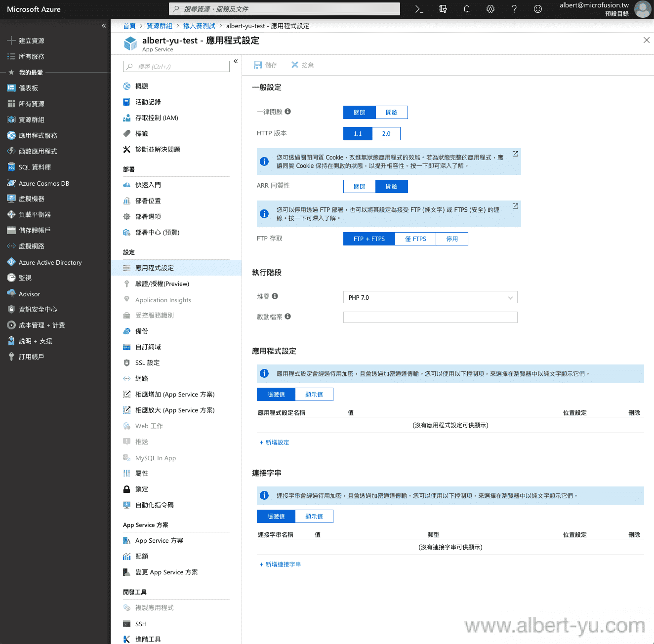Open 自訂網域 in the resource menu
This screenshot has height=644, width=654.
point(148,347)
